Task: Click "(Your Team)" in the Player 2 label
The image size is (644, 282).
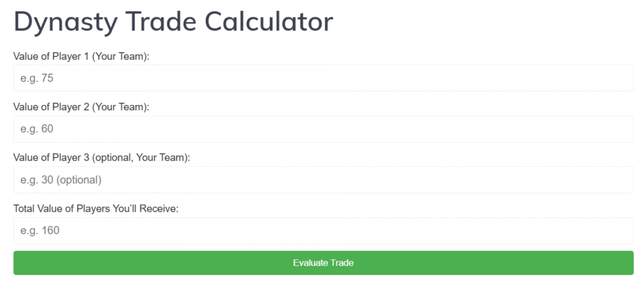Action: 121,107
